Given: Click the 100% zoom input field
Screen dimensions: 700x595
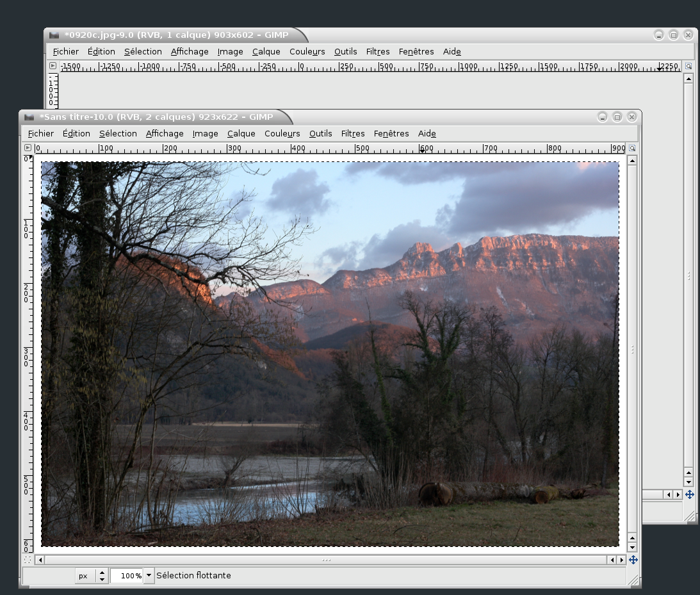Looking at the screenshot, I should click(127, 576).
